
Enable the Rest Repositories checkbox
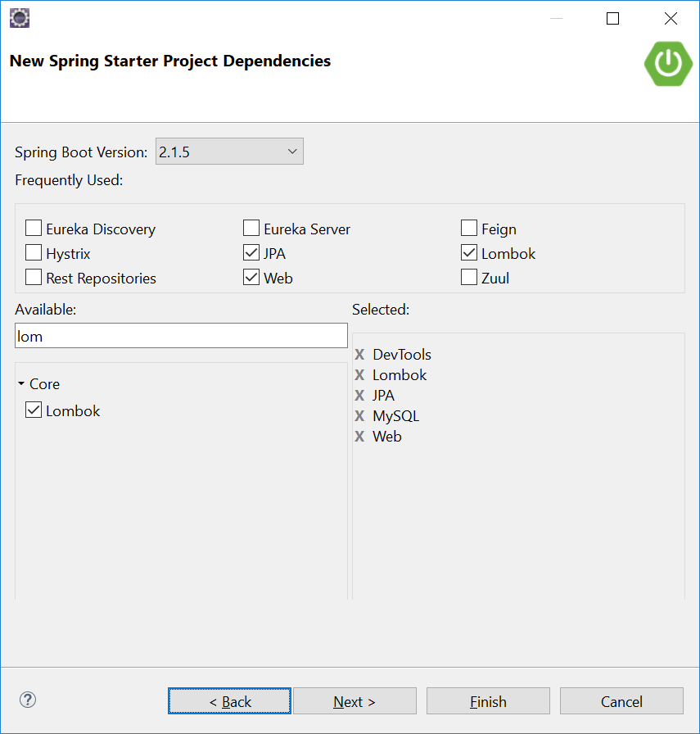point(34,277)
